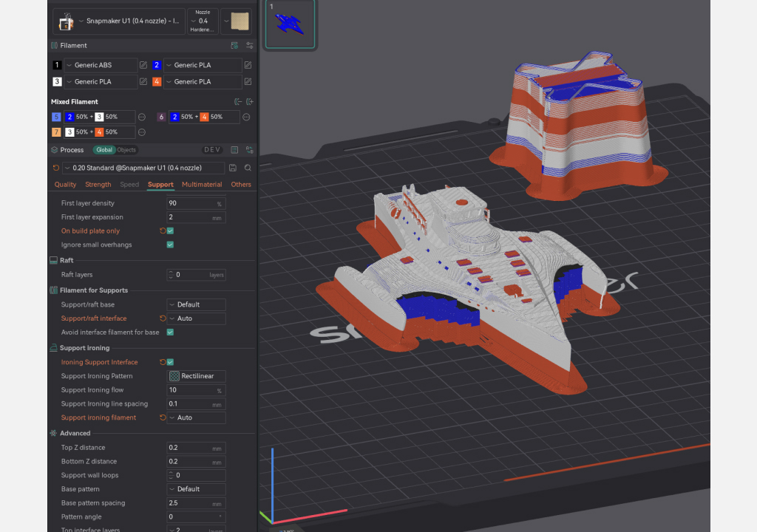Toggle the DEV mode switch

pos(212,150)
